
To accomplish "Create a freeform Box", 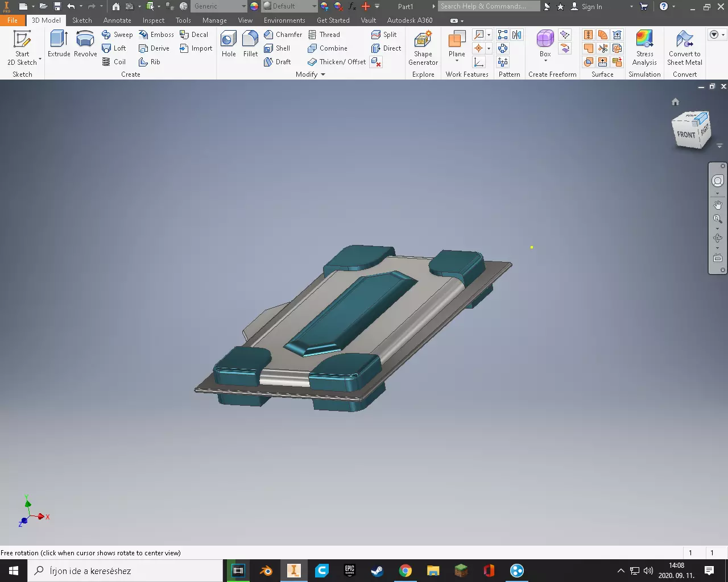I will (x=545, y=44).
